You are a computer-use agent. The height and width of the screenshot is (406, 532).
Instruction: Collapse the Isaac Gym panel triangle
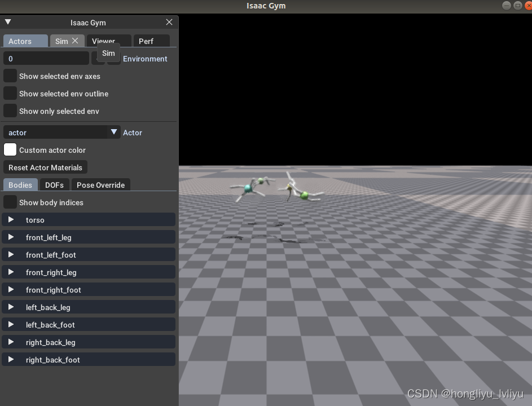point(8,22)
